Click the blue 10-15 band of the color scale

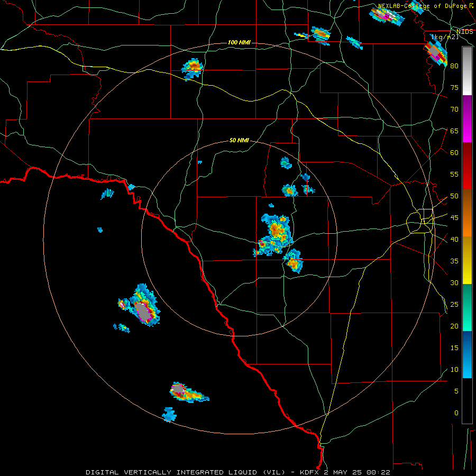click(x=467, y=354)
